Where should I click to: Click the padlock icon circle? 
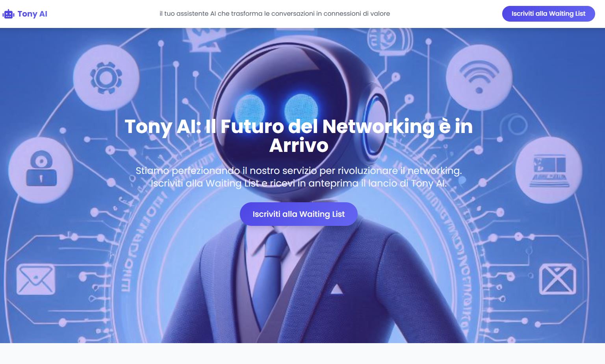(x=41, y=170)
